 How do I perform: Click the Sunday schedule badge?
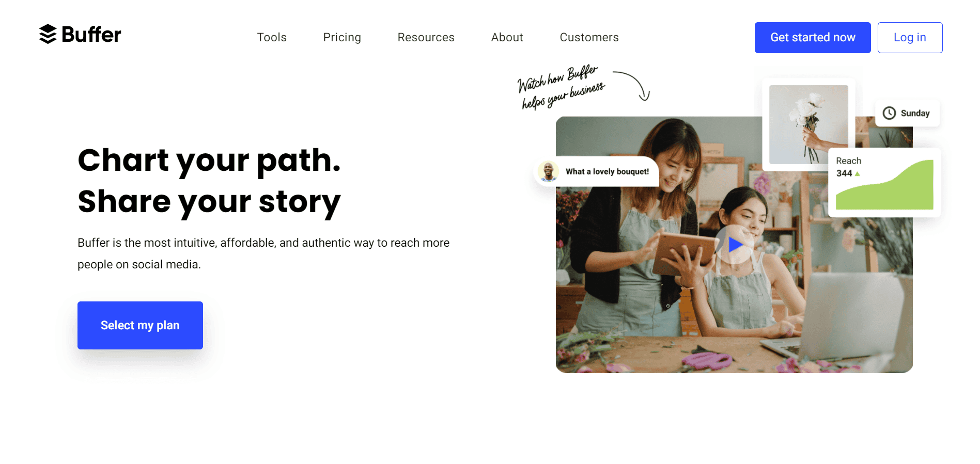[x=908, y=113]
